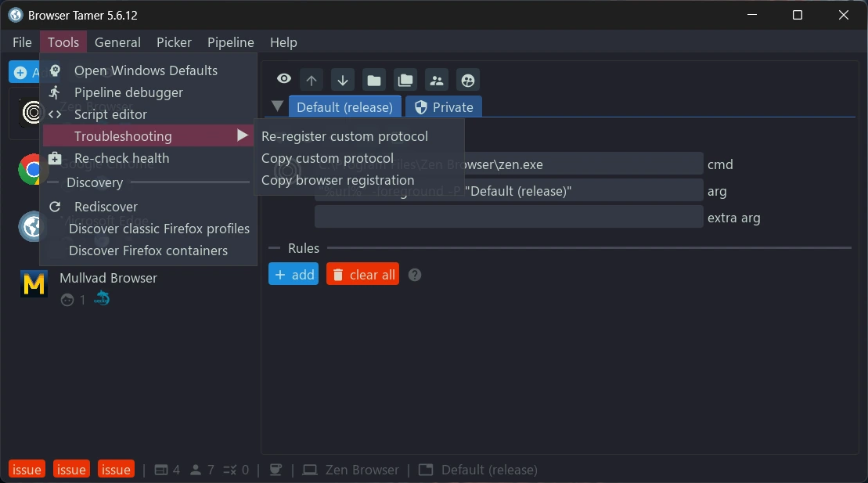The width and height of the screenshot is (868, 483).
Task: Click the Mullvad Browser yellow M logo
Action: click(34, 284)
